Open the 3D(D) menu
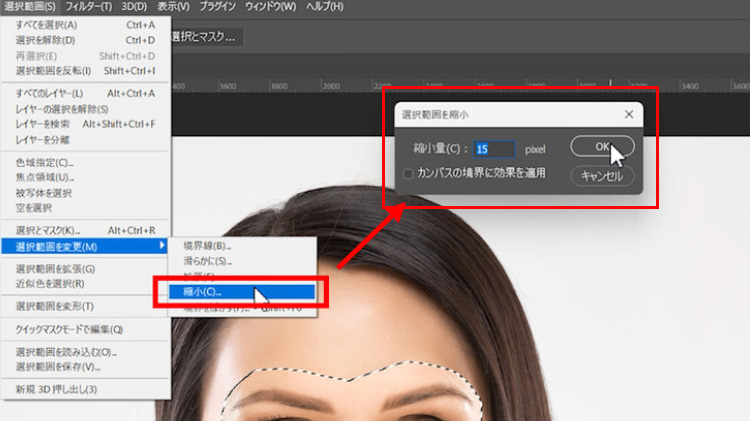Image resolution: width=750 pixels, height=421 pixels. [x=136, y=7]
